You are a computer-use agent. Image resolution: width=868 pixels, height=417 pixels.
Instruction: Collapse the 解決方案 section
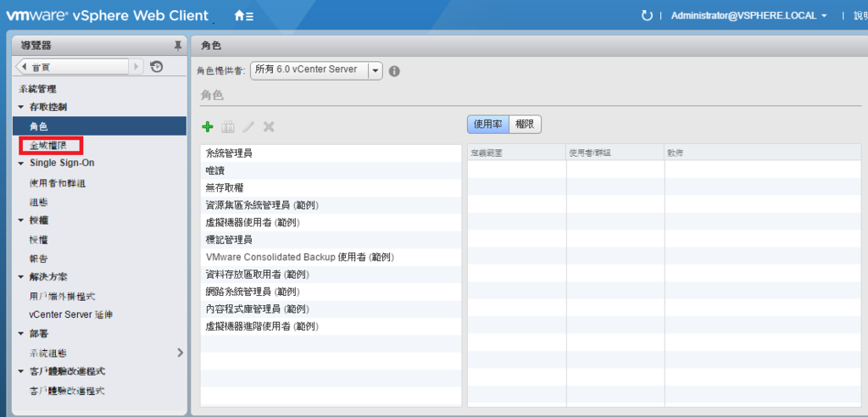click(x=21, y=277)
